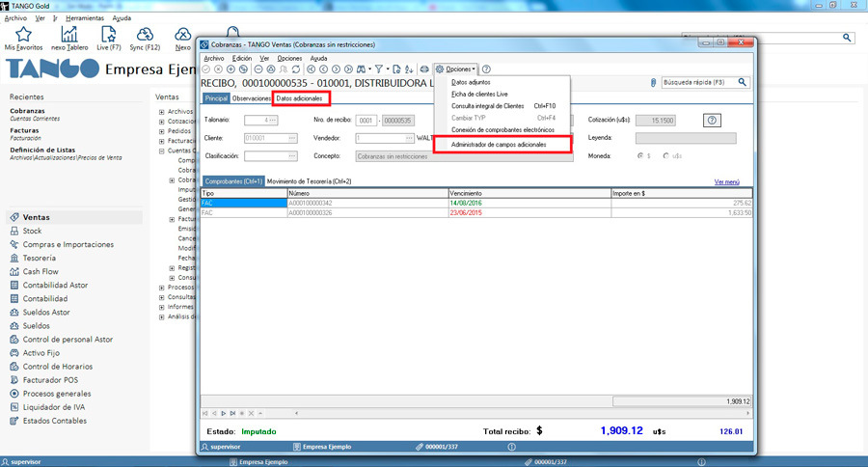Expand the Pedidos tree node
Screen dimensions: 868x467
(x=162, y=131)
